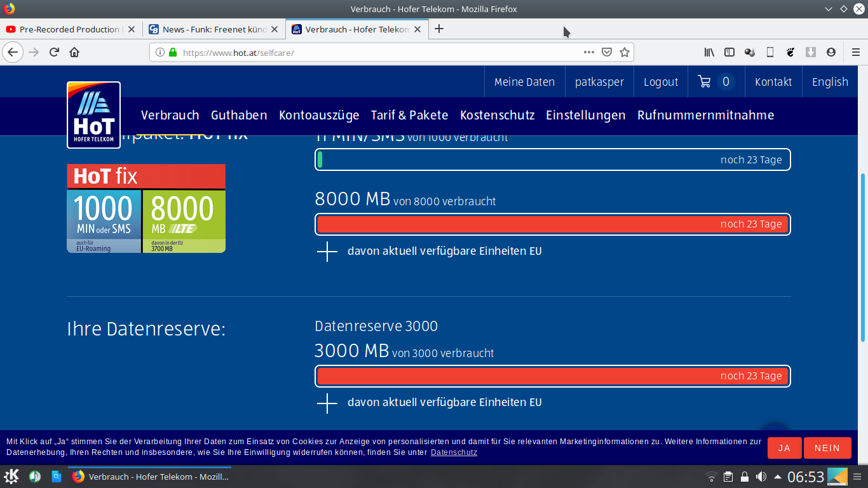868x488 pixels.
Task: Open the Guthaben menu item
Action: tap(239, 115)
